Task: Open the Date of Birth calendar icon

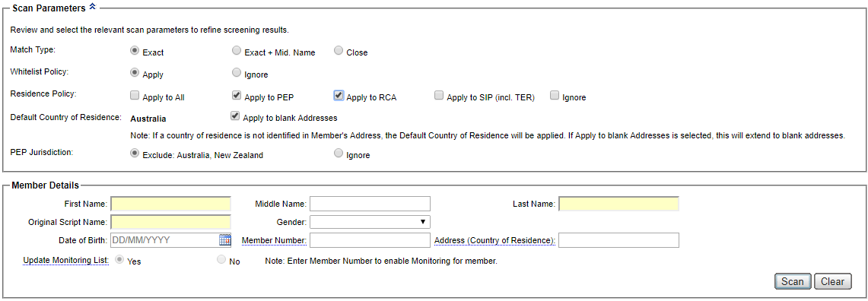Action: (x=224, y=239)
